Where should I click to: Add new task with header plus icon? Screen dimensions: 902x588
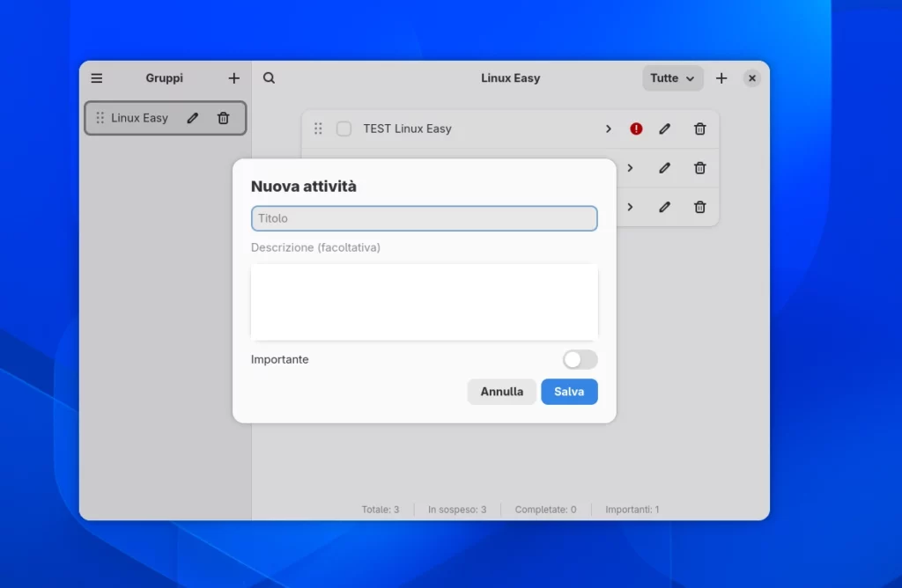721,78
